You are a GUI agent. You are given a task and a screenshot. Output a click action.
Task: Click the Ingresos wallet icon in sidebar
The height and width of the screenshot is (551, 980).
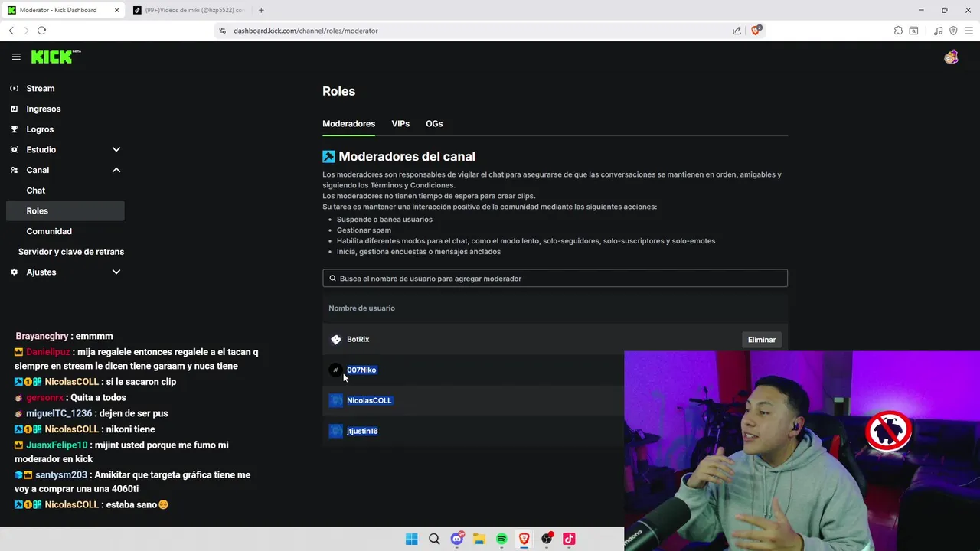(14, 109)
